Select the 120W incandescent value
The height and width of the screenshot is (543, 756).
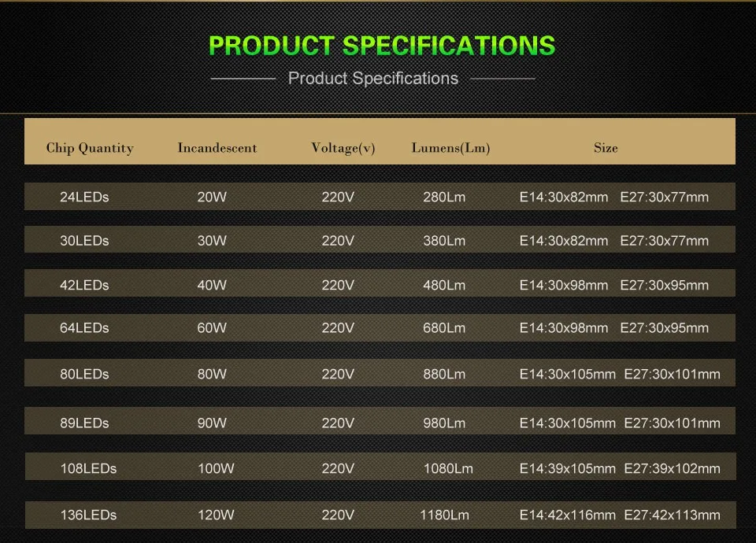coord(216,515)
